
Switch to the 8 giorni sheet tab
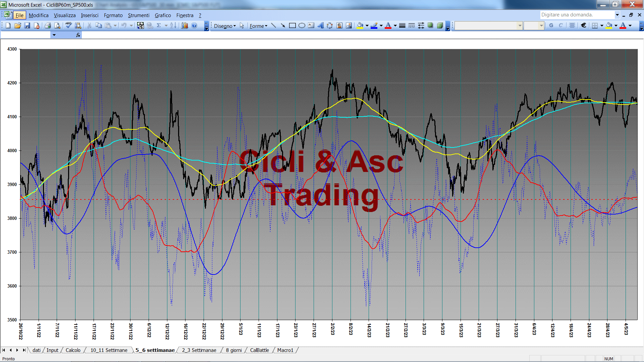234,350
